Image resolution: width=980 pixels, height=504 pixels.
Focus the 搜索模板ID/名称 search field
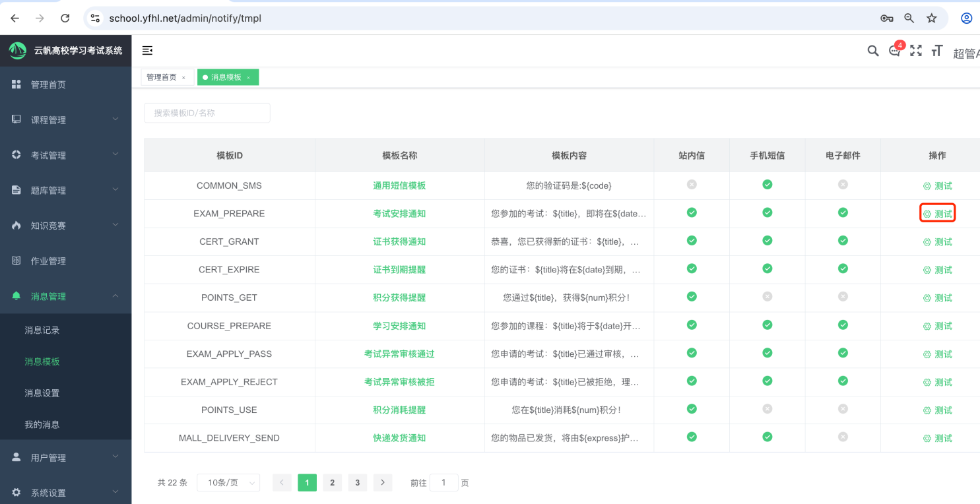(x=207, y=113)
